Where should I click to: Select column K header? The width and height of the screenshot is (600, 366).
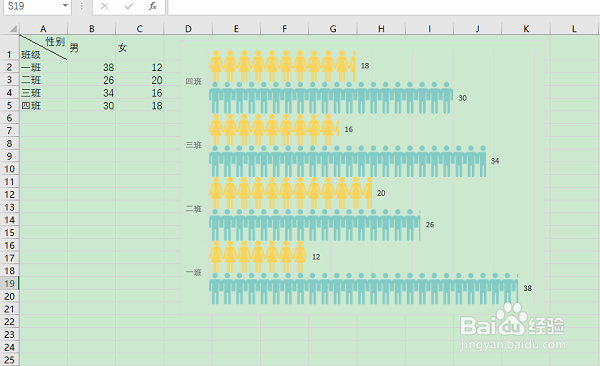526,29
